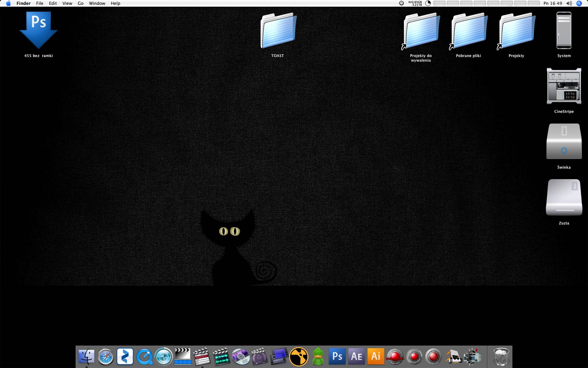The height and width of the screenshot is (368, 588).
Task: Open the View menu
Action: tap(67, 3)
